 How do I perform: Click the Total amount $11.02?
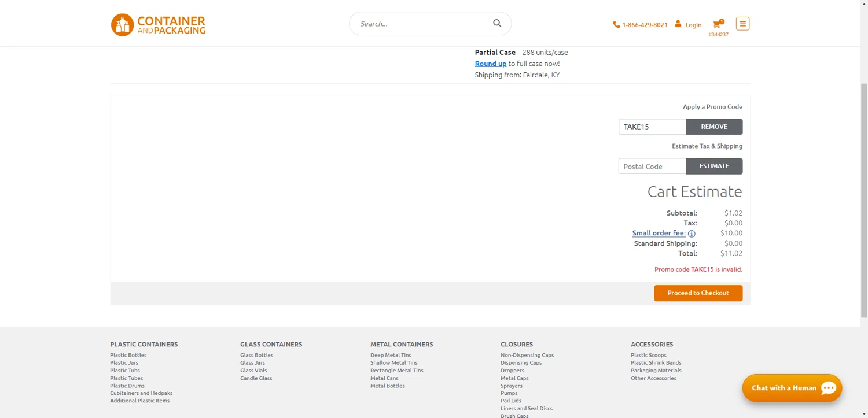(x=731, y=253)
